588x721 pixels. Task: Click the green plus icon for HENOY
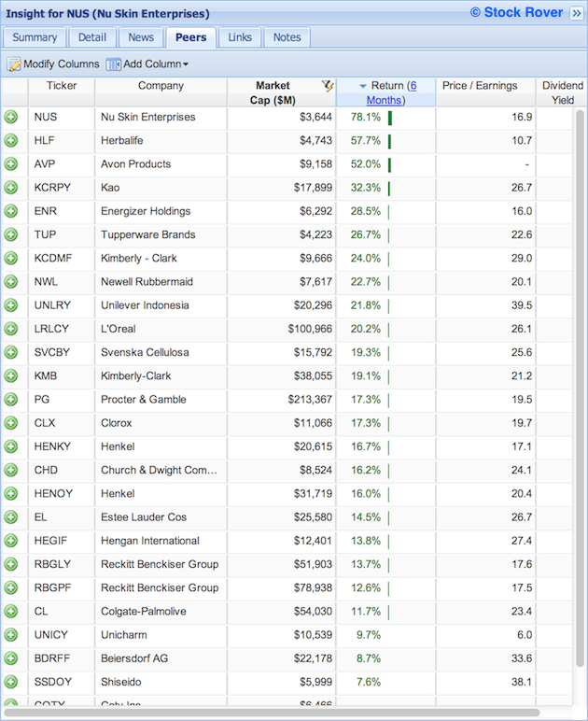point(10,493)
